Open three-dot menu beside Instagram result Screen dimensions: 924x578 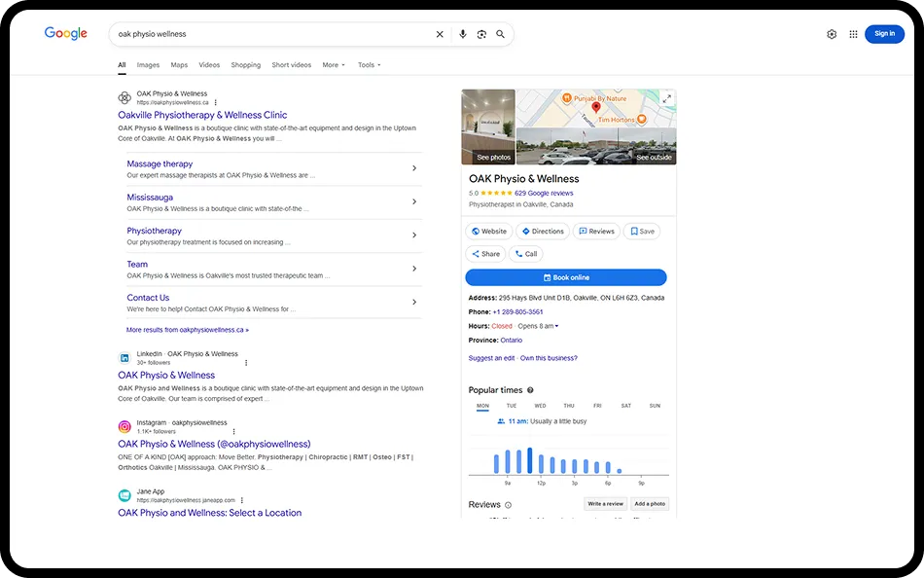[234, 432]
